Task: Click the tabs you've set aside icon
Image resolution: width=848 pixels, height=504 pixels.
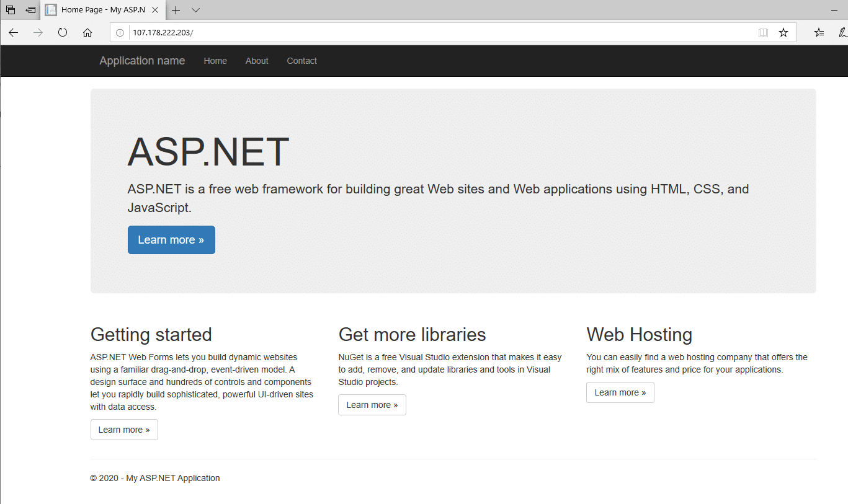Action: pos(11,10)
